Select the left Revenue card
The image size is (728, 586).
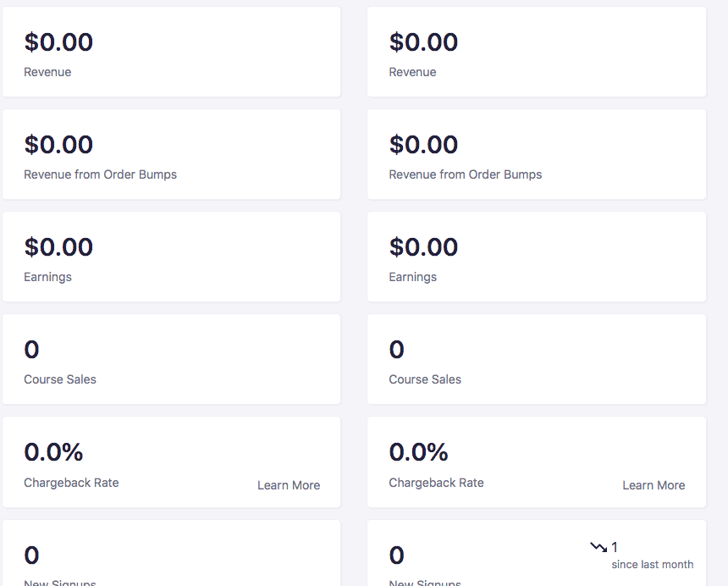click(x=171, y=52)
